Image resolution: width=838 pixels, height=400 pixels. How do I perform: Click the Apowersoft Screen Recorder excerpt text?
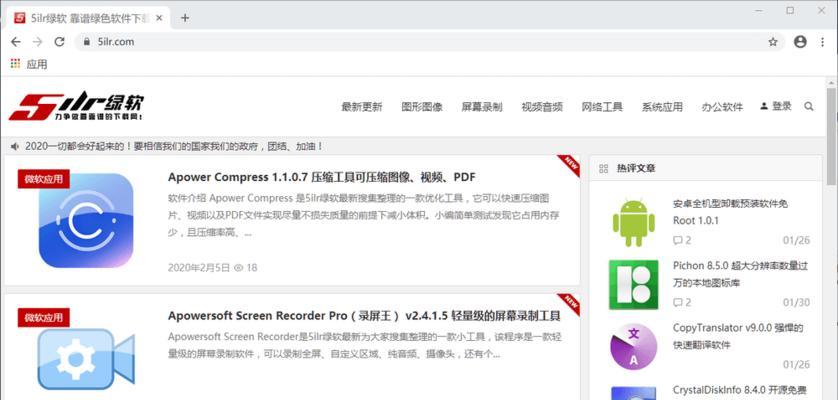click(364, 345)
